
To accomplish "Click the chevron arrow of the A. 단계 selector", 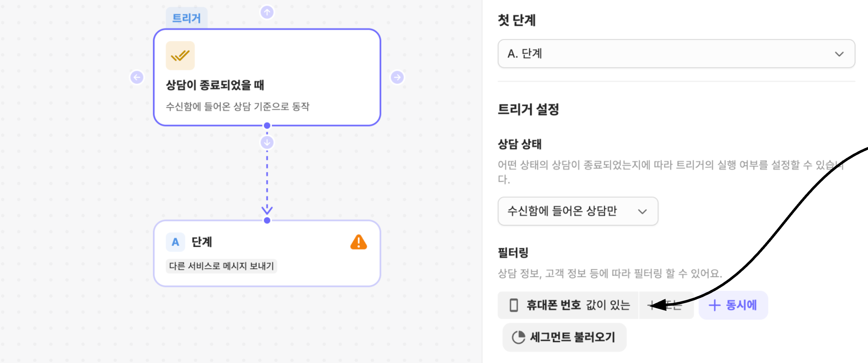I will (x=839, y=54).
